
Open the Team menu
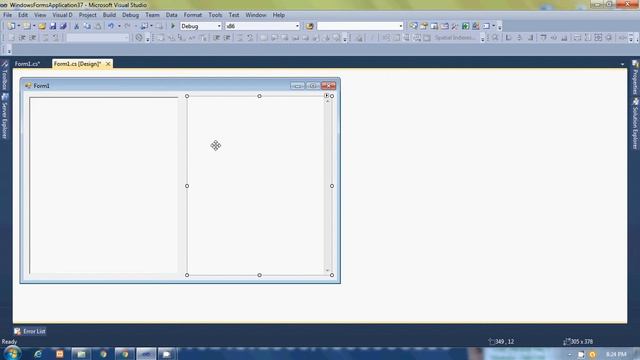pos(153,15)
